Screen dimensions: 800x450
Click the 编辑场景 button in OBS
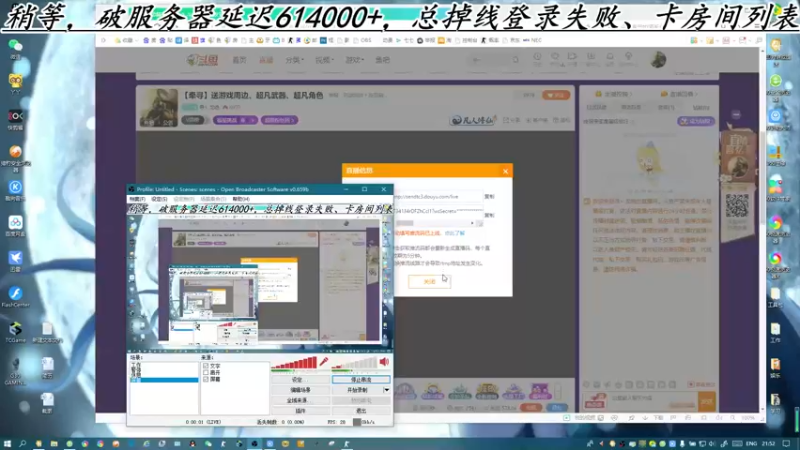point(300,390)
